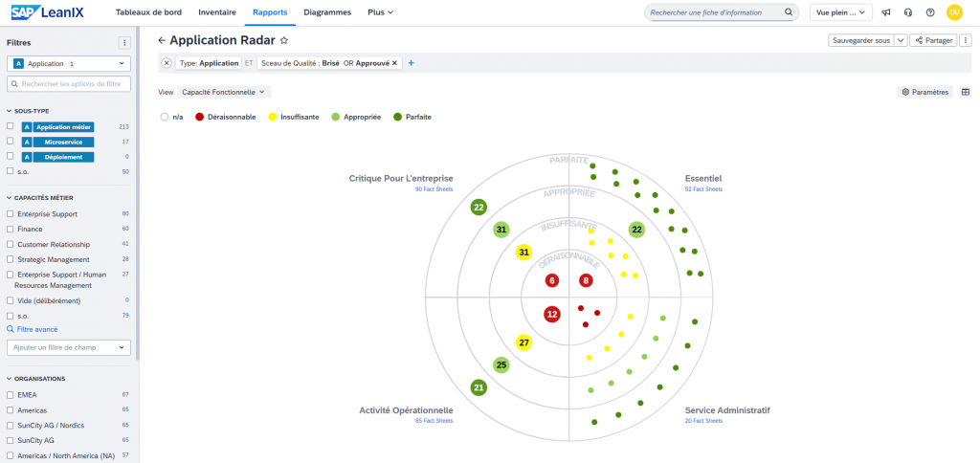Click the red 12 cluster bubble on radar
Viewport: 980px width, 463px height.
click(x=552, y=314)
